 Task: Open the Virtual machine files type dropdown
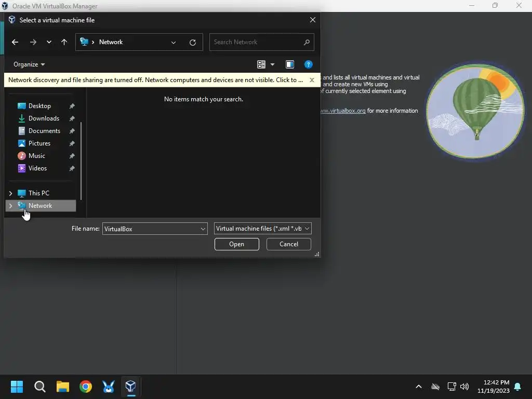coord(262,229)
